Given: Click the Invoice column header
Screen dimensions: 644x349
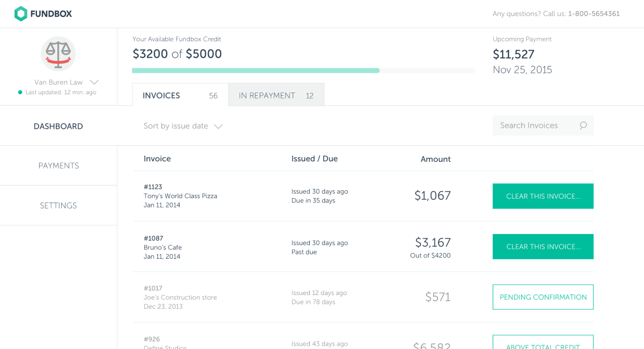Looking at the screenshot, I should (157, 159).
